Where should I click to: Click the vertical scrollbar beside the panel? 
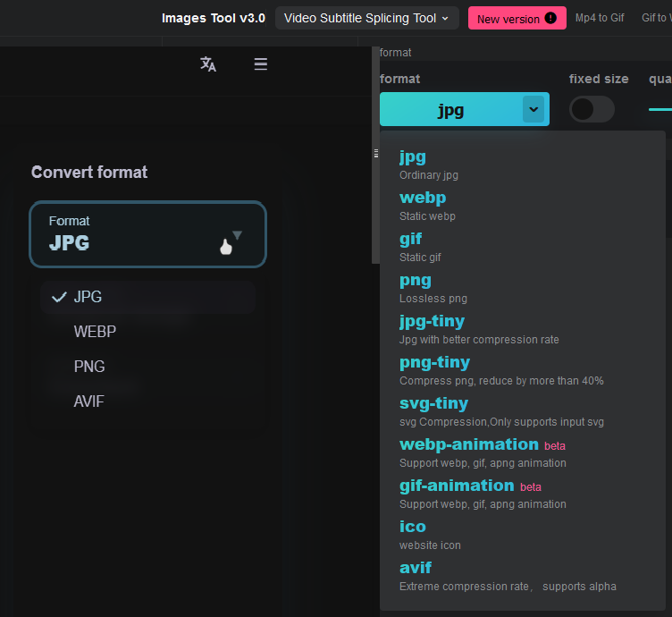(375, 156)
